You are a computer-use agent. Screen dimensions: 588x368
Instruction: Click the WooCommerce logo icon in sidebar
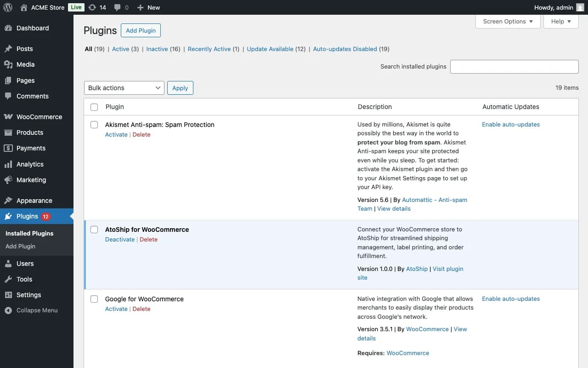(8, 117)
